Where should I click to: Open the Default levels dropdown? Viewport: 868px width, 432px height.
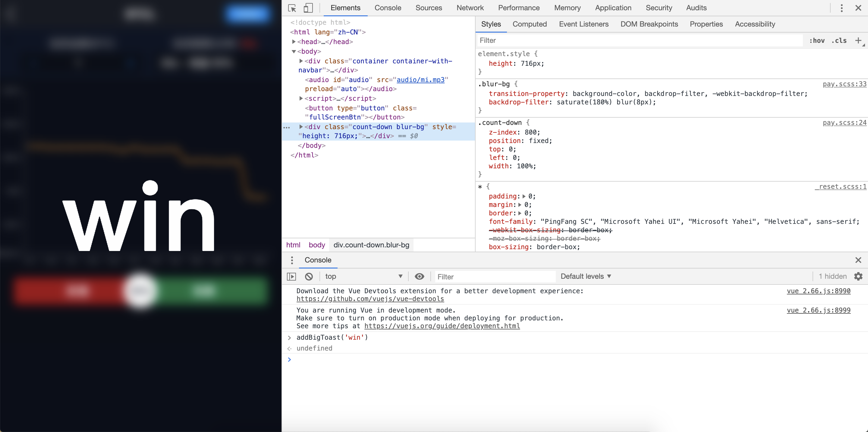(586, 276)
